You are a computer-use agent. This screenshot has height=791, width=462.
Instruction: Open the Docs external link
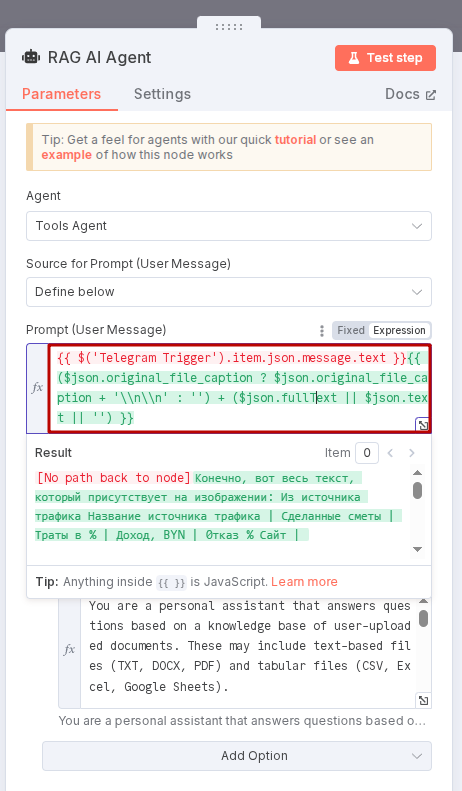click(x=410, y=94)
